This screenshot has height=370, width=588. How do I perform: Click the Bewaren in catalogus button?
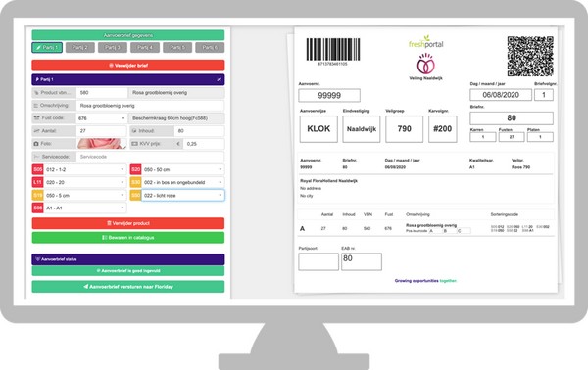pyautogui.click(x=128, y=238)
